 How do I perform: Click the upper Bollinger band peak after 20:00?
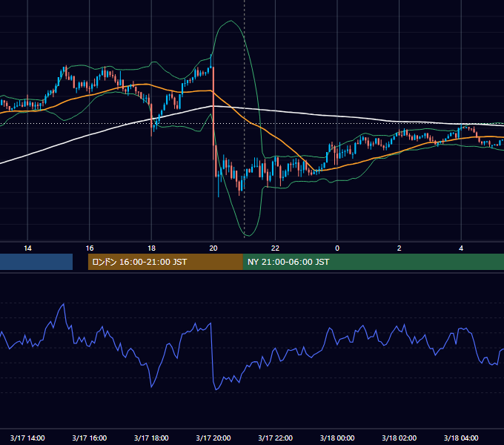click(231, 21)
